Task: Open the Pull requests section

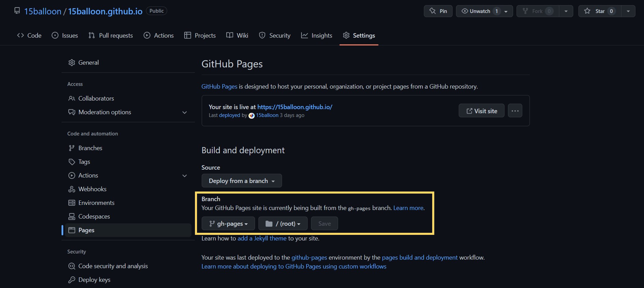Action: 111,35
